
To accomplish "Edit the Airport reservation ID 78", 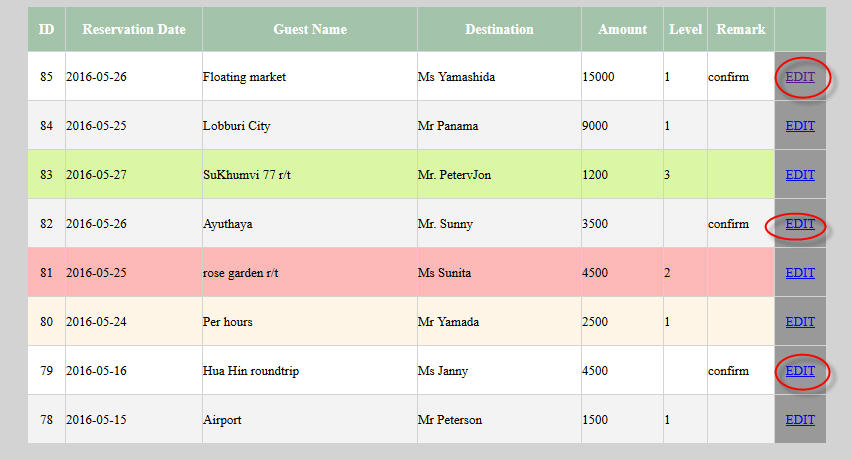I will 800,420.
